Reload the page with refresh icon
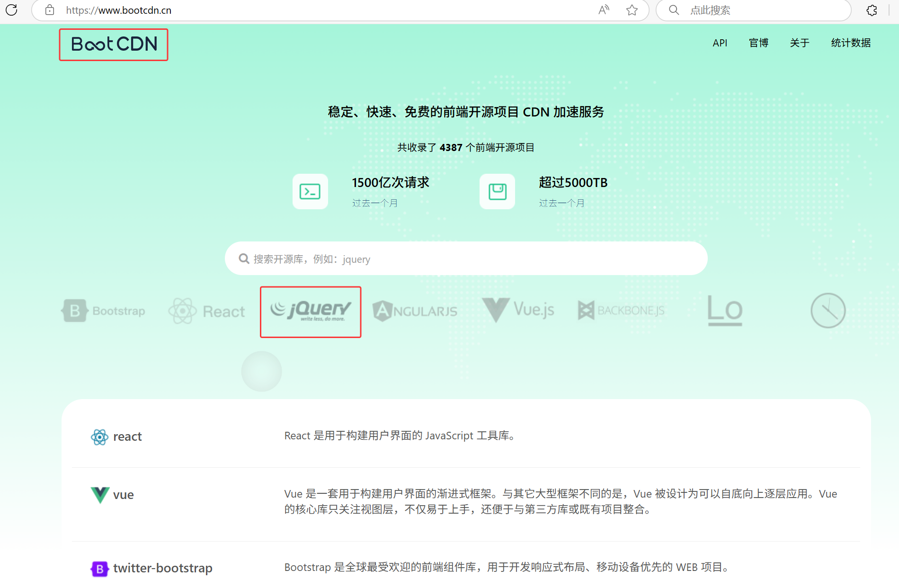This screenshot has height=588, width=899. [x=11, y=10]
